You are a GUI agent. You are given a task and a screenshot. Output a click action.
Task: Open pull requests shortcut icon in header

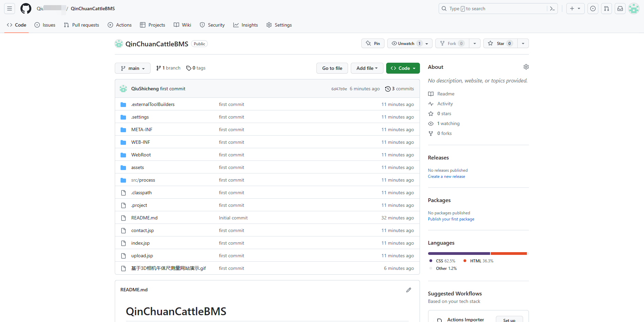607,9
